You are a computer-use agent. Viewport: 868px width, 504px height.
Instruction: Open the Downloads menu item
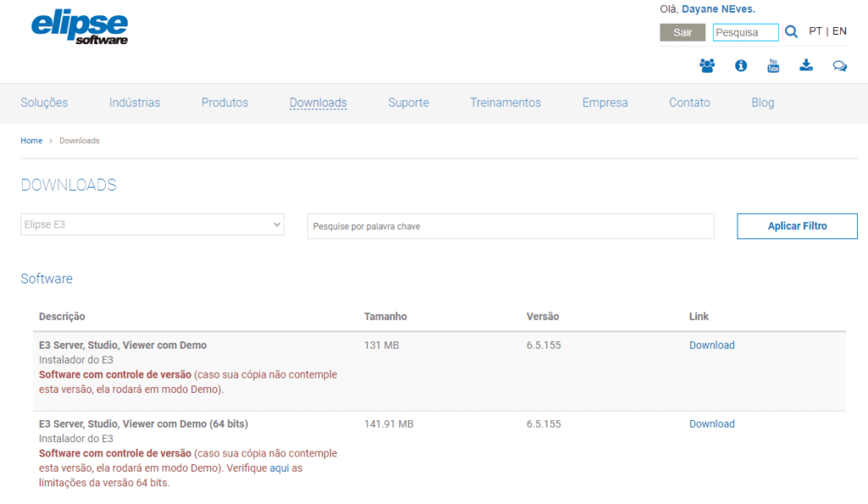318,103
